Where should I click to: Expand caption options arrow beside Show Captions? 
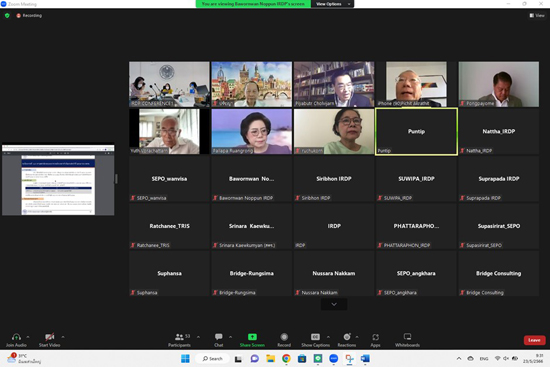tap(328, 337)
